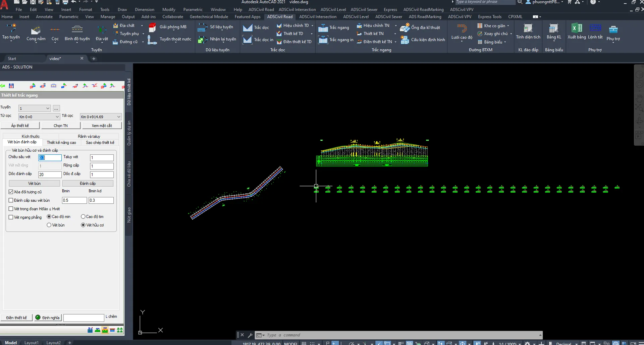Click the Đánh cấp button
Screen dimensions: 644x345
tap(88, 184)
